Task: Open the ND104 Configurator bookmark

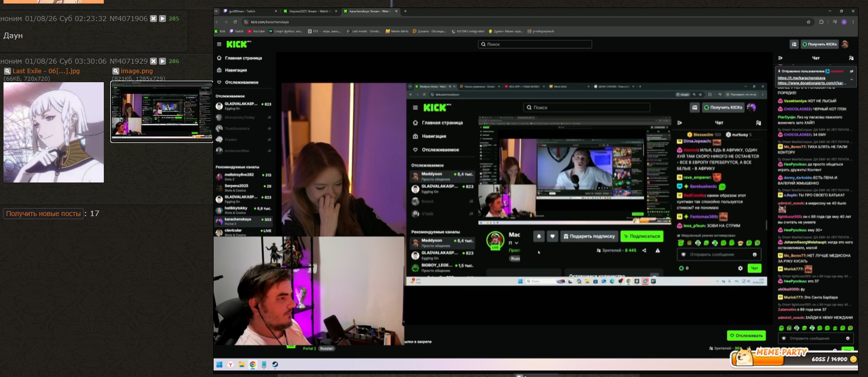Action: 468,31
